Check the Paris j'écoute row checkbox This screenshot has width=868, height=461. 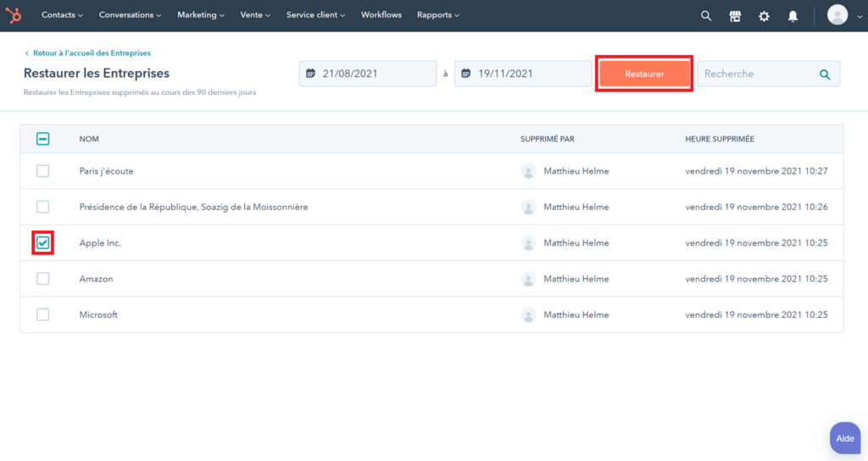42,171
